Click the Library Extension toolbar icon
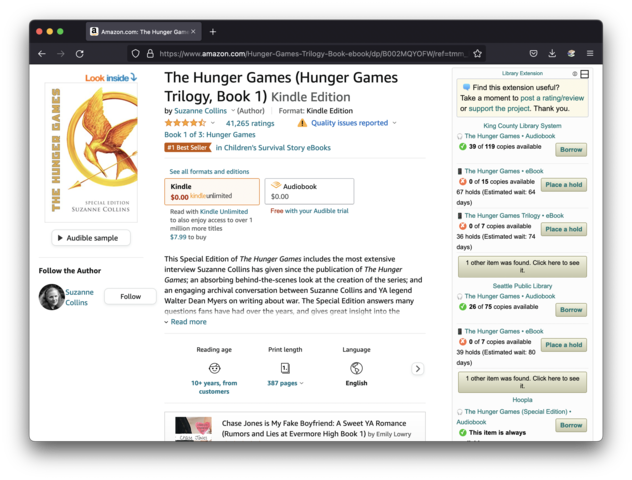 571,54
